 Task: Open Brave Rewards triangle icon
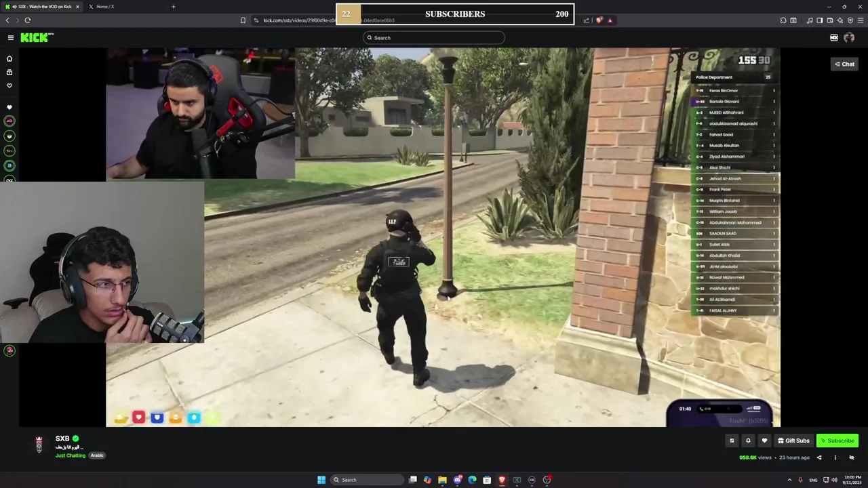pyautogui.click(x=610, y=20)
